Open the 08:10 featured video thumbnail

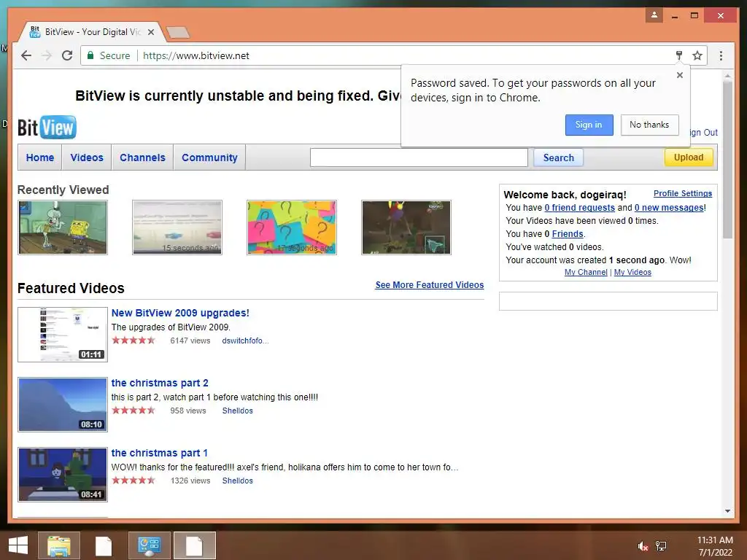(63, 405)
